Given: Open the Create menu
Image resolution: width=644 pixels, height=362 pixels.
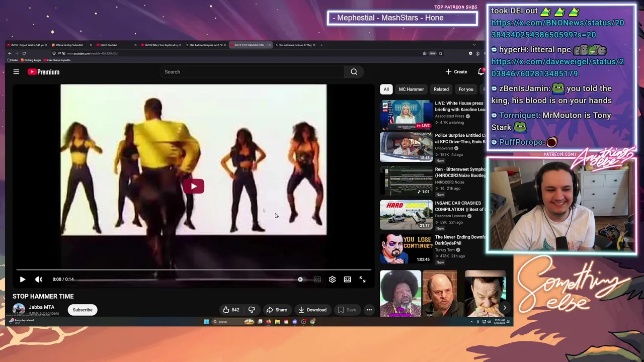Looking at the screenshot, I should pos(456,72).
